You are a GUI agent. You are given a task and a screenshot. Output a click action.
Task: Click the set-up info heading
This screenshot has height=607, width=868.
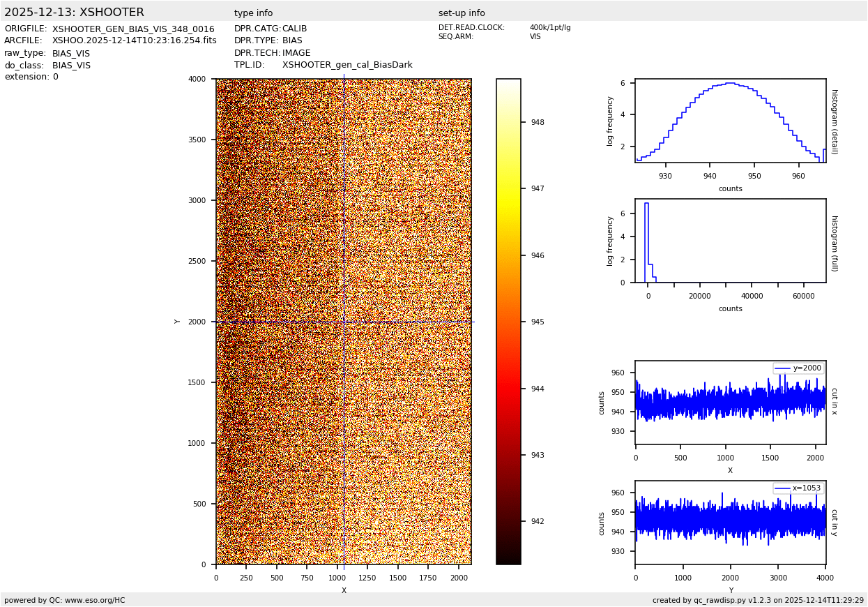click(462, 13)
